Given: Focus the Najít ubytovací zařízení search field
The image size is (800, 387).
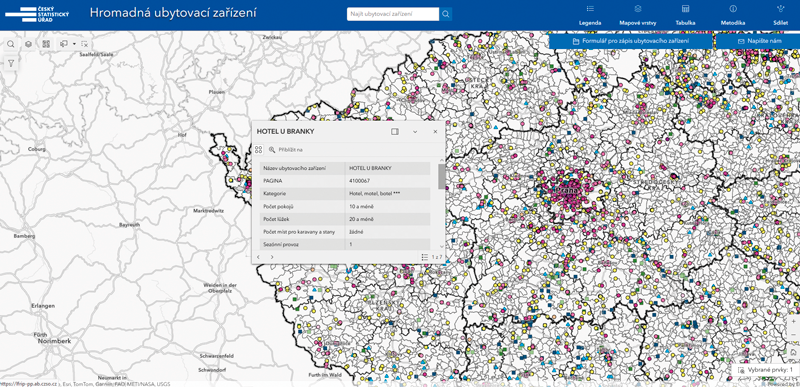Looking at the screenshot, I should pos(393,14).
